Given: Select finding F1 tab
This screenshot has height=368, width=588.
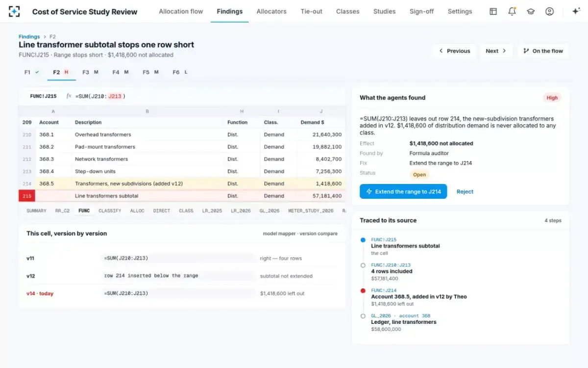Looking at the screenshot, I should 31,72.
